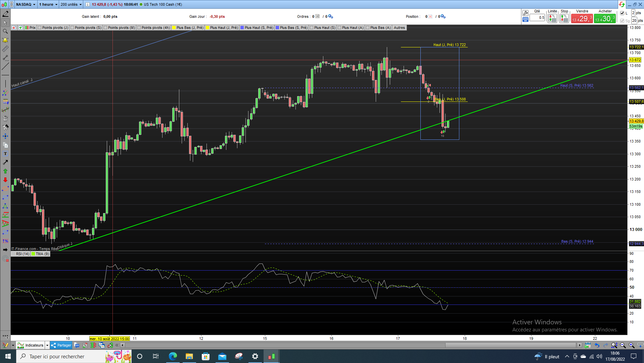The image size is (644, 363).
Task: Open the chat messages icon in bottom toolbar
Action: (77, 345)
